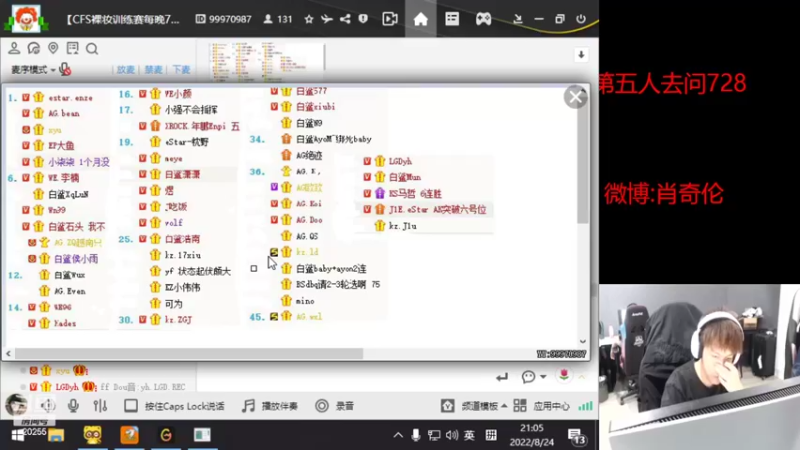Click the 下麦 link
Viewport: 800px width, 450px height.
181,69
